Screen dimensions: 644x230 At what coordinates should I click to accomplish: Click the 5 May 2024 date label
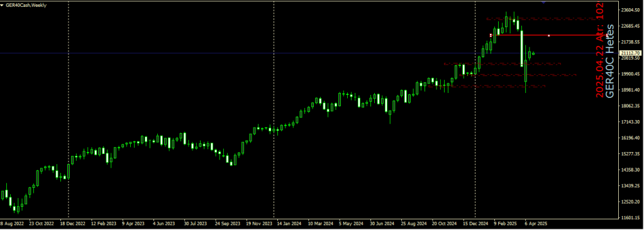tap(352, 224)
